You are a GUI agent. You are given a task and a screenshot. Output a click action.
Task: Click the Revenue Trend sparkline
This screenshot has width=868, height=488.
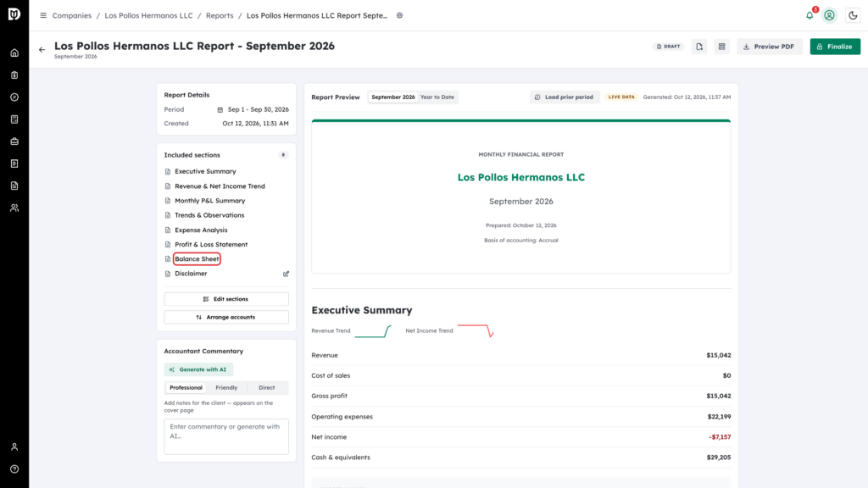point(373,331)
